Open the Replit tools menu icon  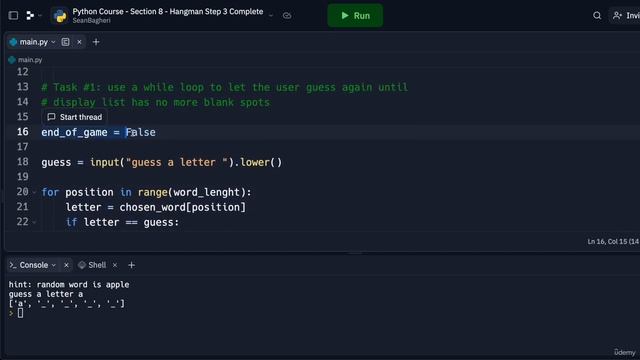(x=30, y=16)
